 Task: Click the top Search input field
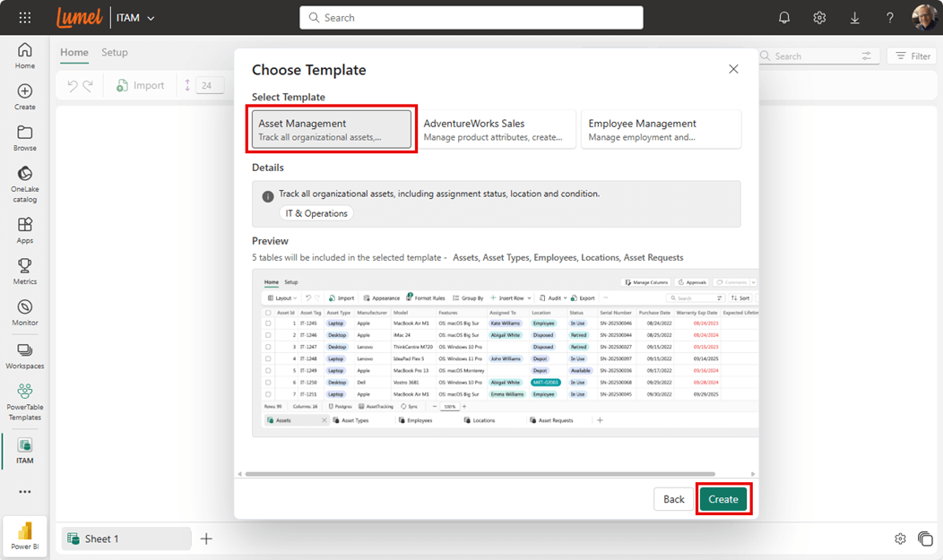pyautogui.click(x=471, y=18)
